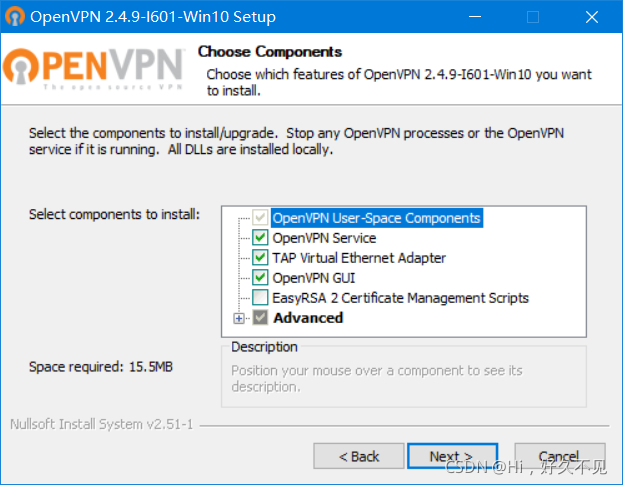Toggle the OpenVPN User-Space Components checkbox
Viewport: 623px width, 485px height.
260,218
